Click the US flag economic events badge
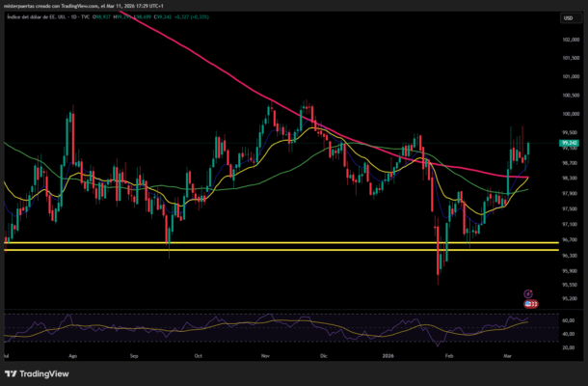Image resolution: width=588 pixels, height=386 pixels. [528, 303]
